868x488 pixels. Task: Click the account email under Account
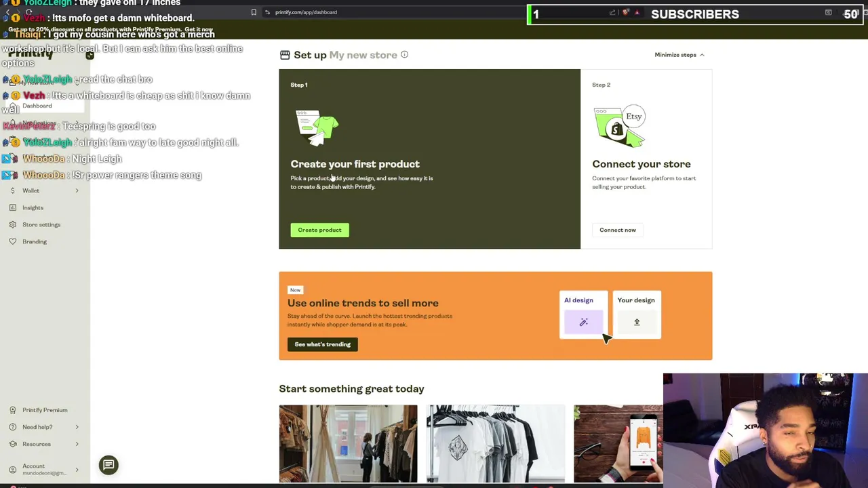click(x=44, y=473)
